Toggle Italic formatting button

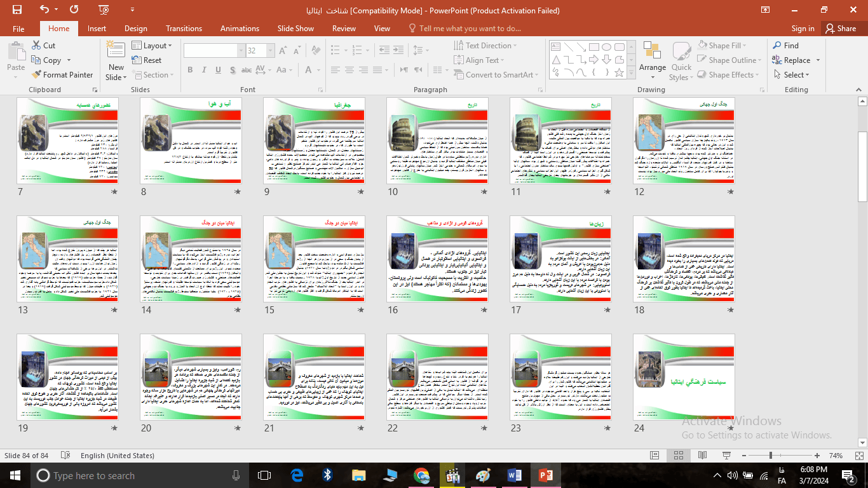point(205,70)
